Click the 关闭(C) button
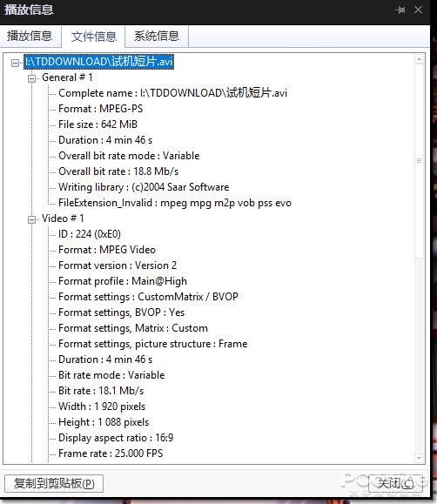The width and height of the screenshot is (437, 504). (395, 483)
